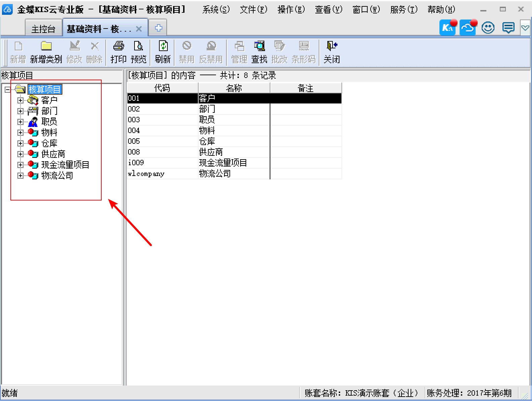
Task: Select row with code i009
Action: coord(234,163)
